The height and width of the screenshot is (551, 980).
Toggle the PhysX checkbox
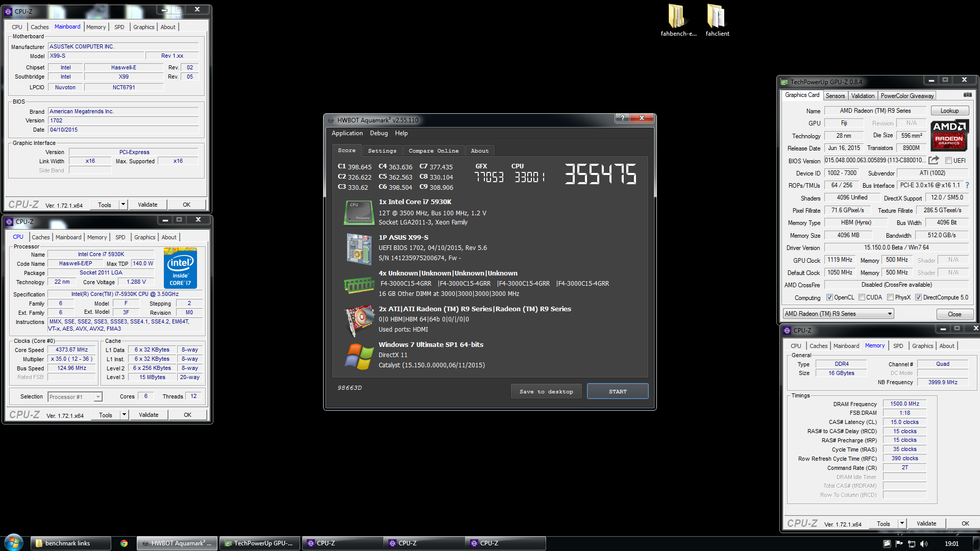[x=890, y=297]
